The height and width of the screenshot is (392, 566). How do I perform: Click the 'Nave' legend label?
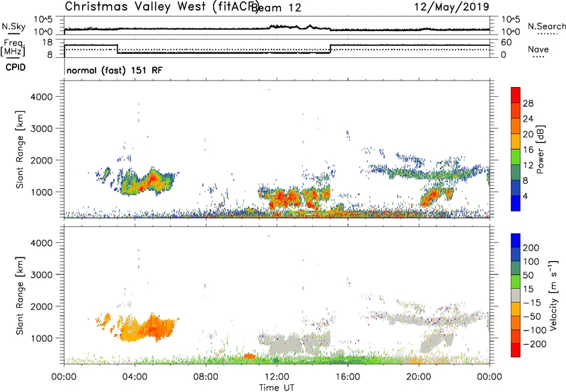[538, 49]
